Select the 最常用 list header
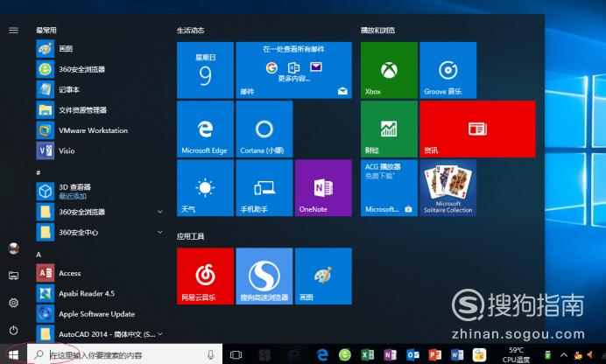 pos(46,30)
